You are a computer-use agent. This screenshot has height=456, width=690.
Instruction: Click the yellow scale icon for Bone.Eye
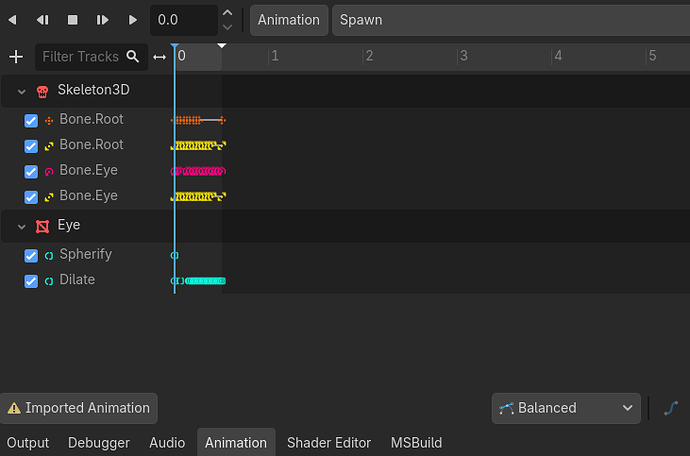pos(49,197)
